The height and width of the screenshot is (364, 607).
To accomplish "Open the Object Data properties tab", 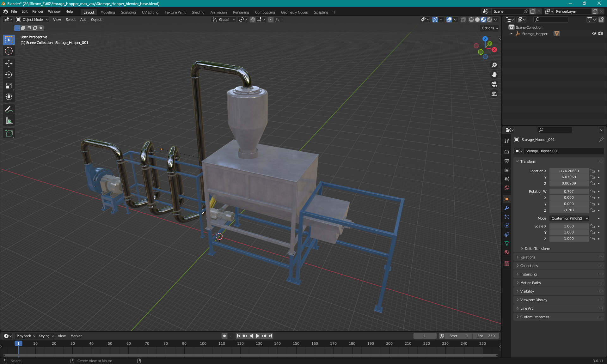I will click(507, 243).
